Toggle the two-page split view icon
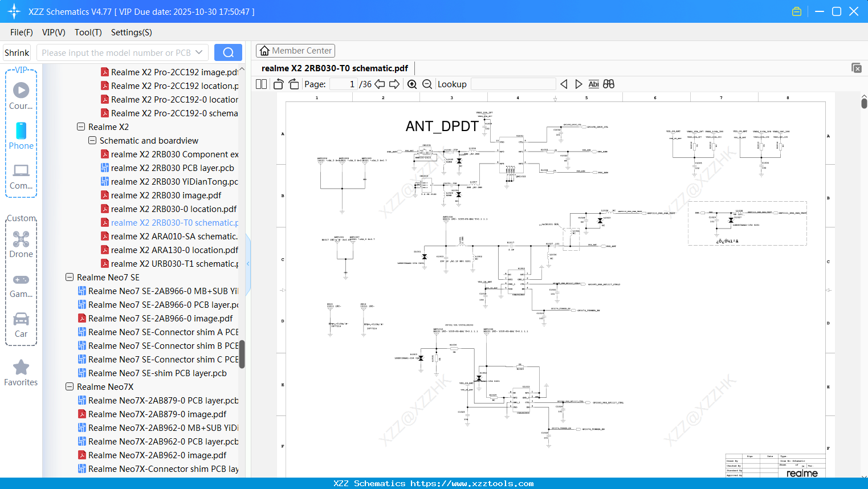 tap(261, 84)
